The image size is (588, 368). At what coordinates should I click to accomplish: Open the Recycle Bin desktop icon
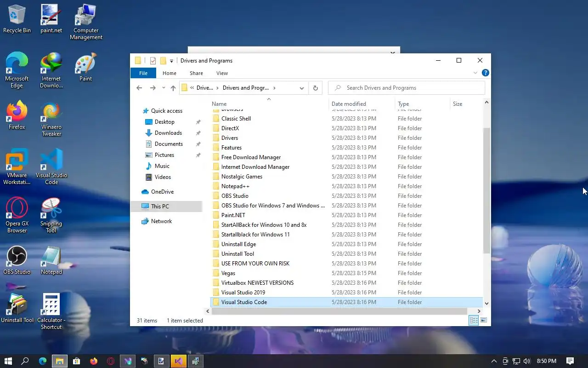(x=17, y=19)
